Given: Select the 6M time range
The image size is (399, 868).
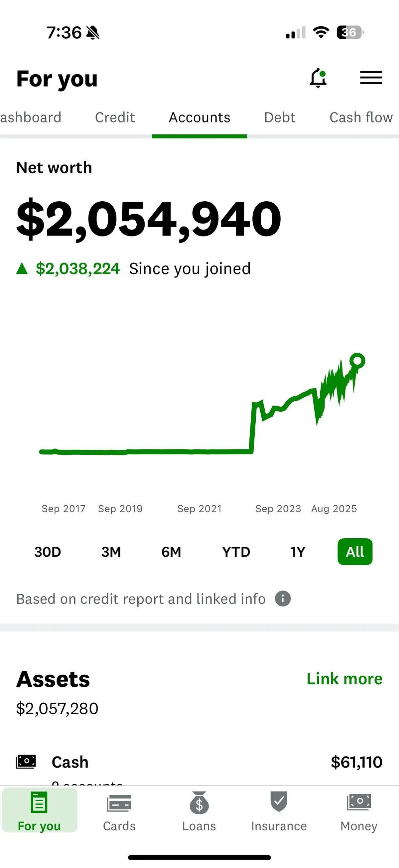Looking at the screenshot, I should pyautogui.click(x=171, y=552).
